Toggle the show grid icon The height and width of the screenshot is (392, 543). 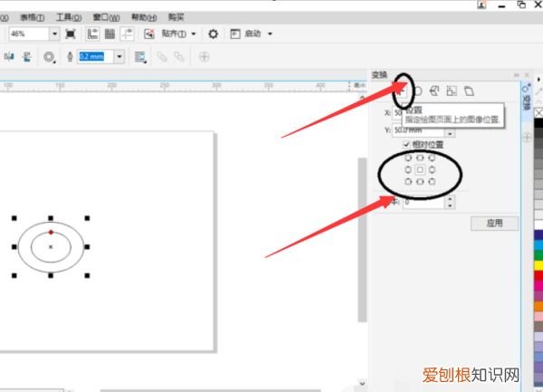coord(110,33)
